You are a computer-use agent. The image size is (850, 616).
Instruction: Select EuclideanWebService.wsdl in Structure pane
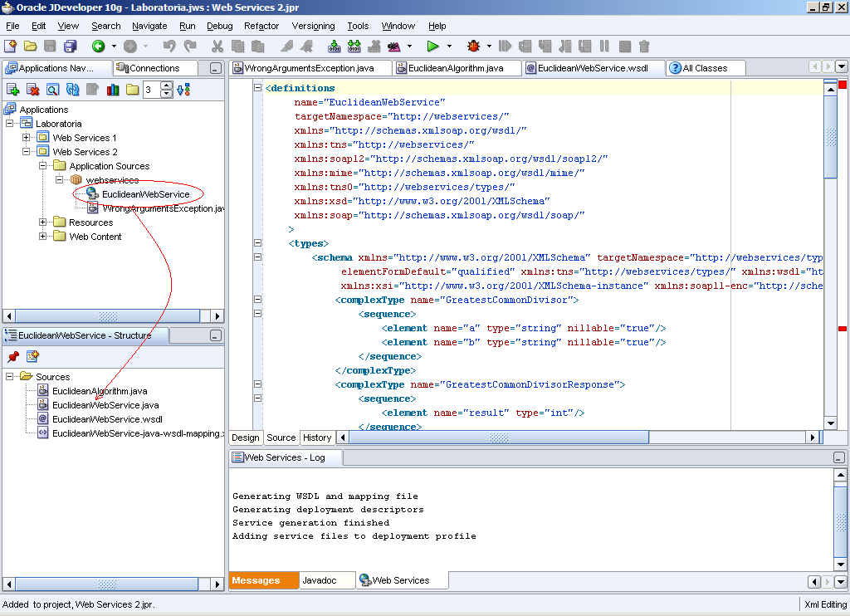click(107, 419)
